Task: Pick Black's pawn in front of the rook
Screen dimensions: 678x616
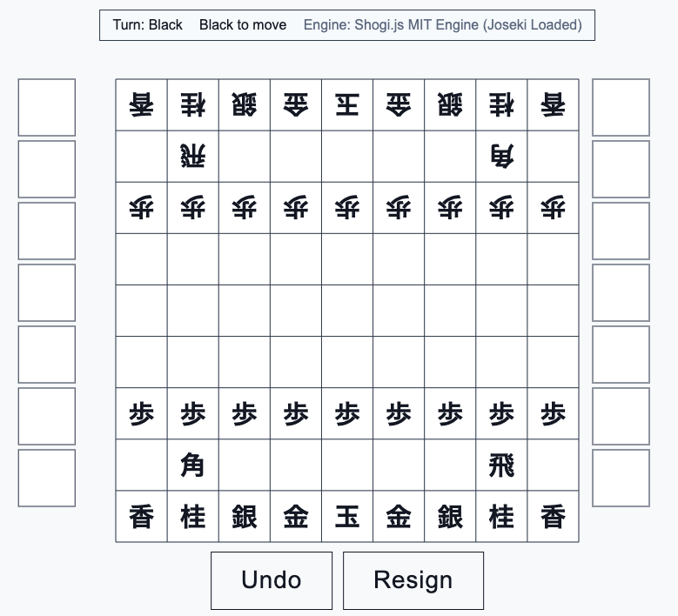Action: pos(501,413)
